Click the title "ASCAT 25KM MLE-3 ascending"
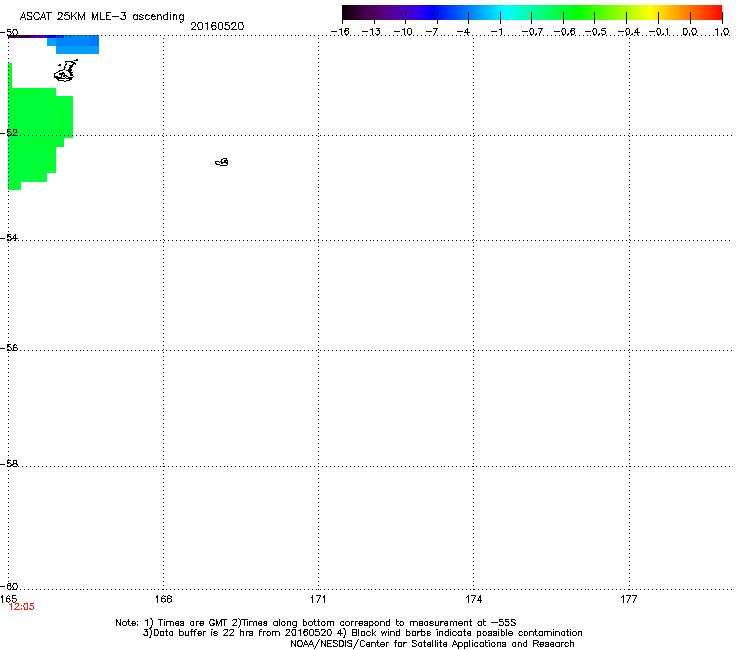 (102, 17)
